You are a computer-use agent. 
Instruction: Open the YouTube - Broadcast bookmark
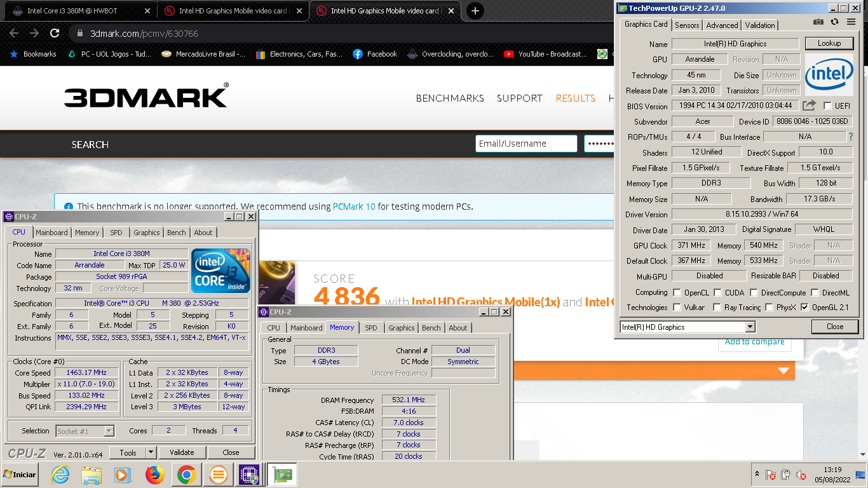[546, 54]
